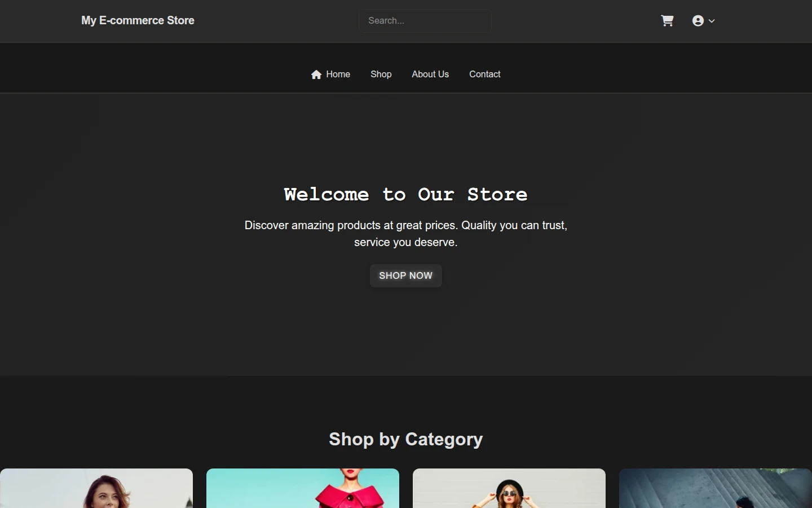The image size is (812, 508).
Task: Click the SHOP NOW button
Action: 406,275
